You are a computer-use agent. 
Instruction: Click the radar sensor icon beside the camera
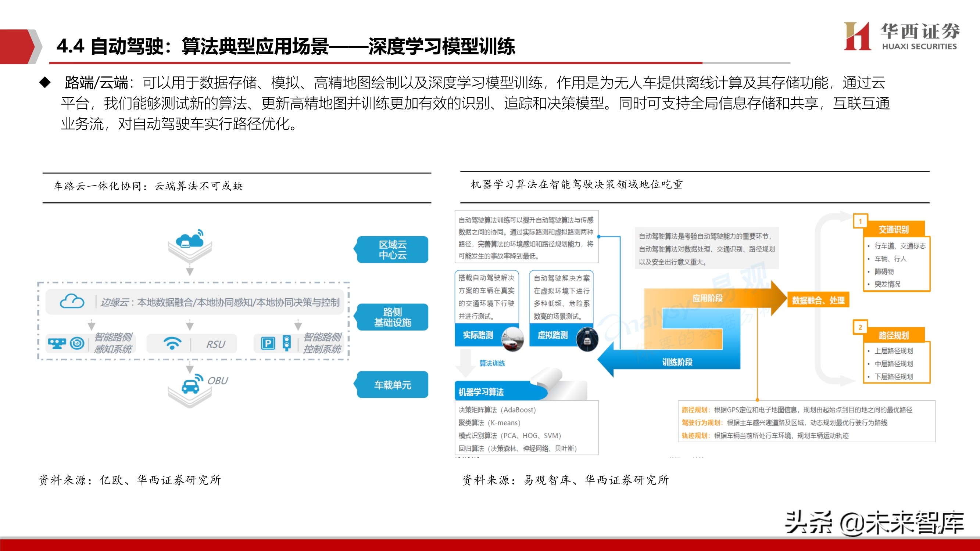click(x=78, y=343)
